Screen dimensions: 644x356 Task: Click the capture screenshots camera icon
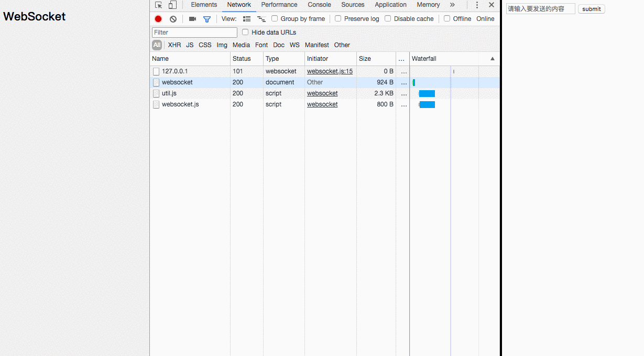(192, 19)
